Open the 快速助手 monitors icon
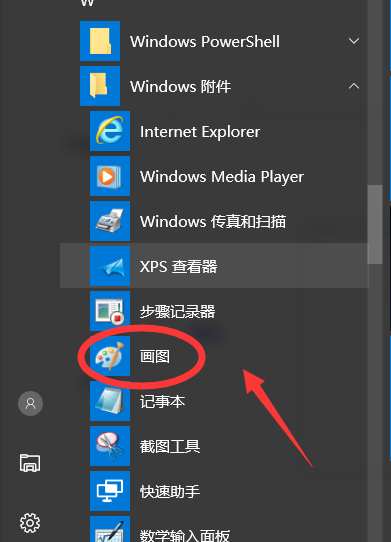Image resolution: width=391 pixels, height=542 pixels. pyautogui.click(x=110, y=491)
